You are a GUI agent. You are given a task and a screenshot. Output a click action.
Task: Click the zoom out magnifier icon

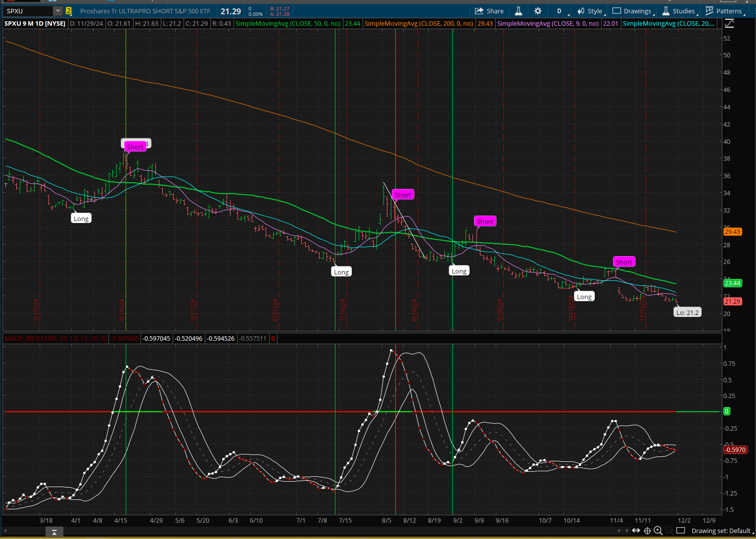click(669, 531)
